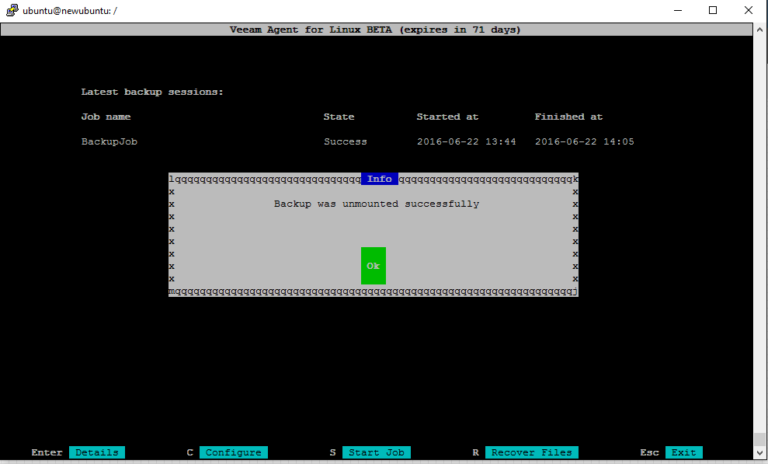
Task: Click the vertical scrollbar thumb
Action: pos(760,439)
